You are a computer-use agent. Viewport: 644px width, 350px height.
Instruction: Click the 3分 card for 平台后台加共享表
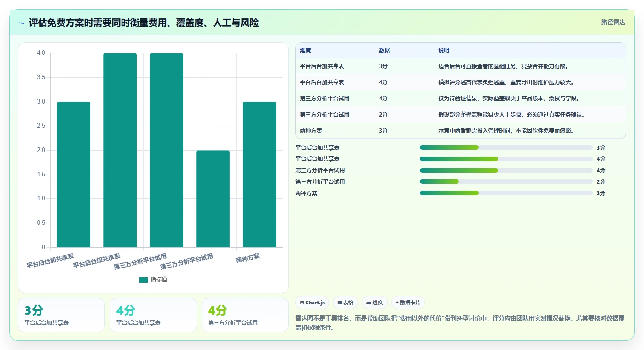[x=62, y=315]
